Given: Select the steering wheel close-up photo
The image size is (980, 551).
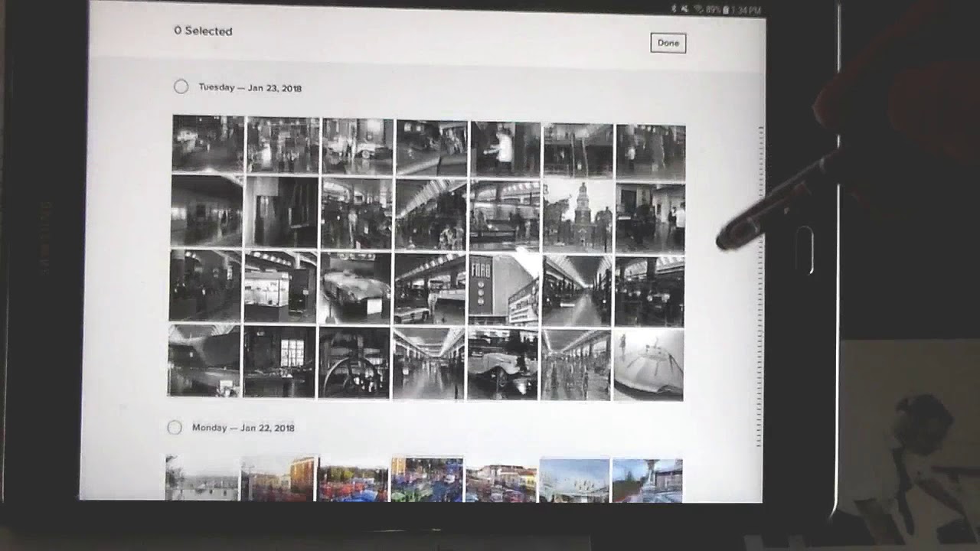Looking at the screenshot, I should click(x=354, y=363).
